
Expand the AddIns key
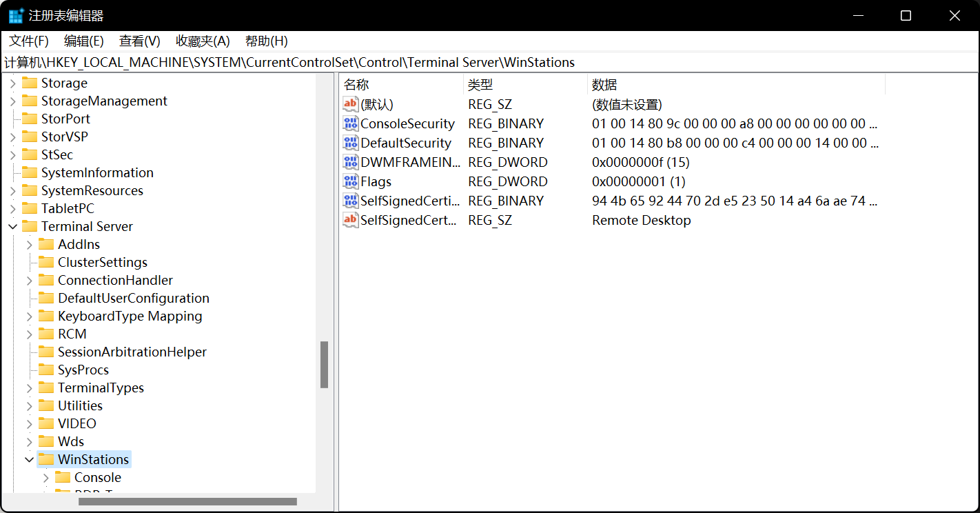(29, 244)
